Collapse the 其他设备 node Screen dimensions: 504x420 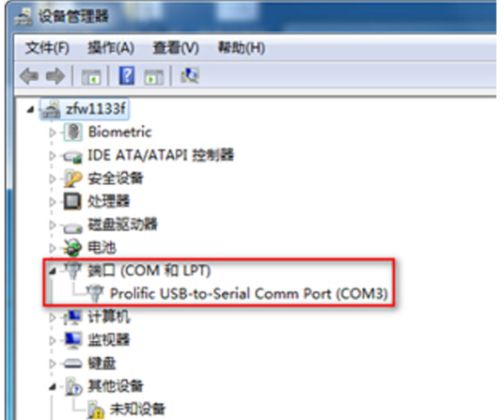click(x=53, y=387)
